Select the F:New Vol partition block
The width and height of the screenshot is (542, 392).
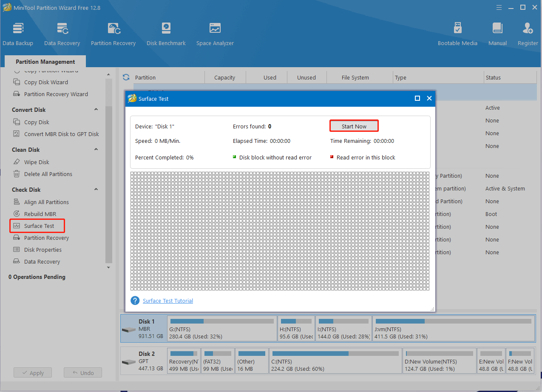[x=520, y=361]
